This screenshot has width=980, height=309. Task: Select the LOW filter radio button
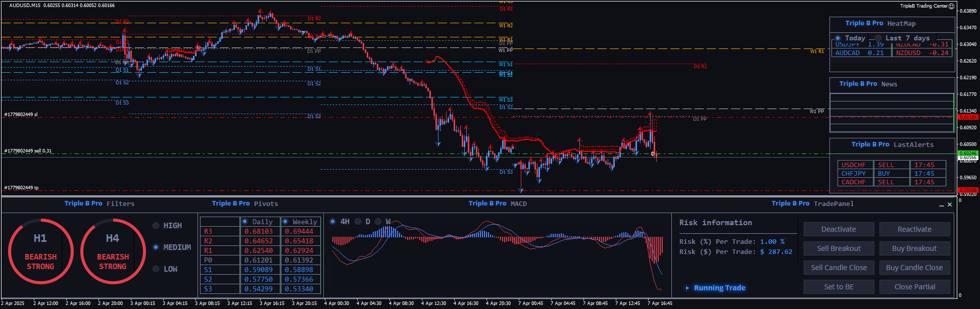[156, 269]
